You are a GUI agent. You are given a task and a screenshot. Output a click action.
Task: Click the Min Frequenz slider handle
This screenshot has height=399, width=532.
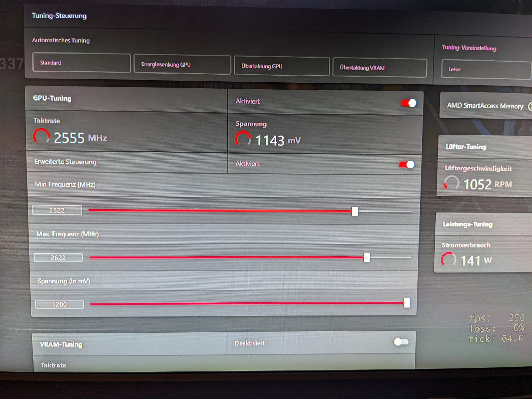coord(355,211)
